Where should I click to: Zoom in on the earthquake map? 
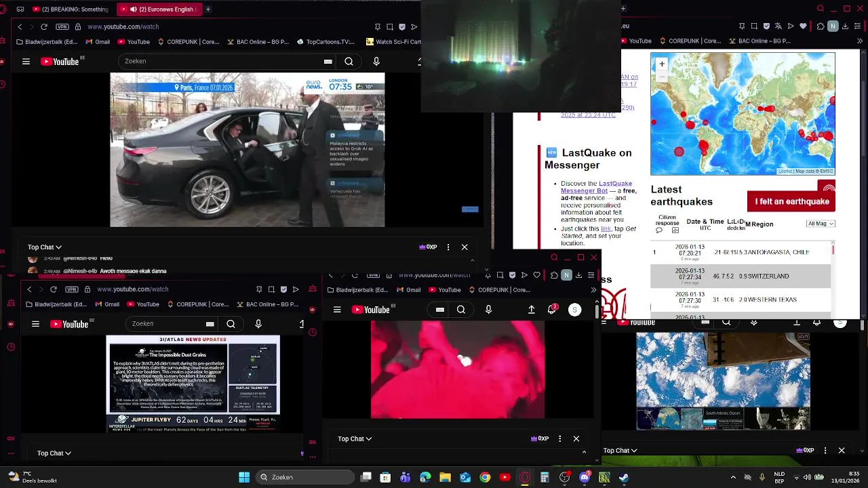[x=662, y=64]
